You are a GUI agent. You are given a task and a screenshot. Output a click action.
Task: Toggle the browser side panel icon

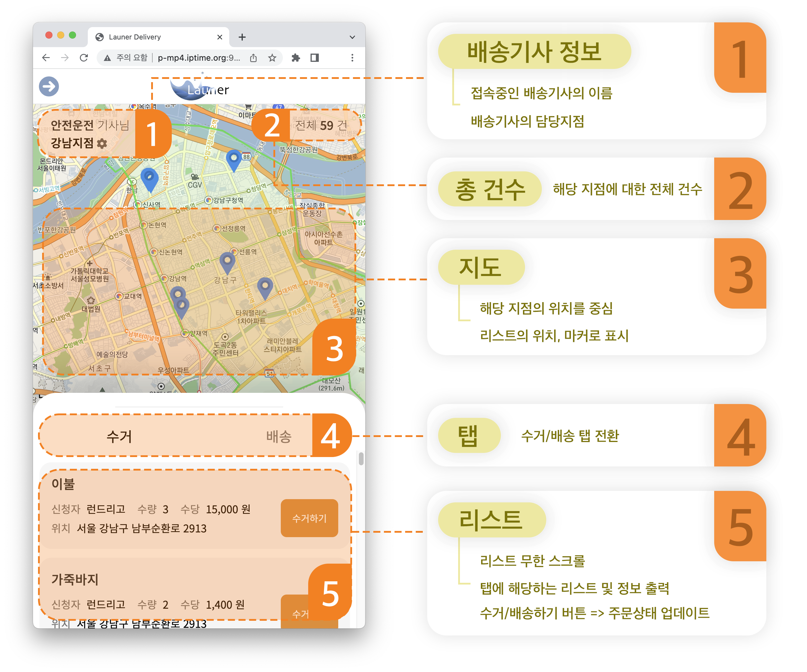315,58
